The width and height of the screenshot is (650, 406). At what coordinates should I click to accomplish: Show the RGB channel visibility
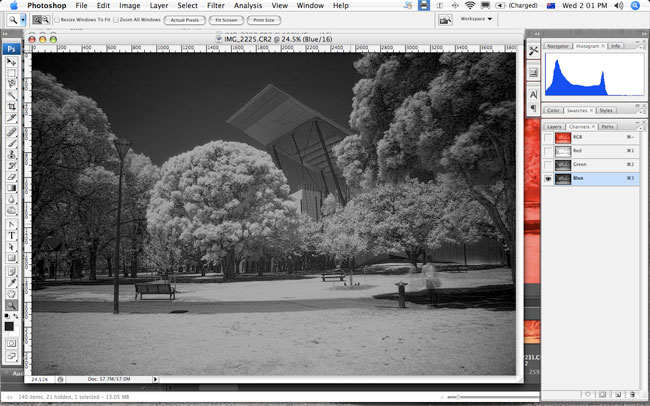pyautogui.click(x=548, y=137)
